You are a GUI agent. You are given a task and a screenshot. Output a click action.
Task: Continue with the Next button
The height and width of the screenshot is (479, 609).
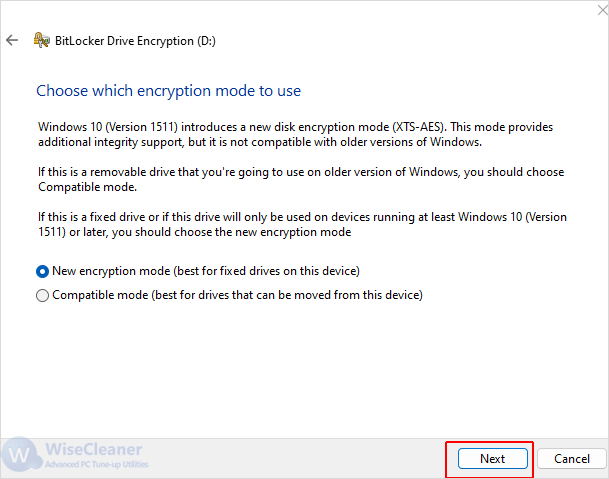pyautogui.click(x=492, y=459)
